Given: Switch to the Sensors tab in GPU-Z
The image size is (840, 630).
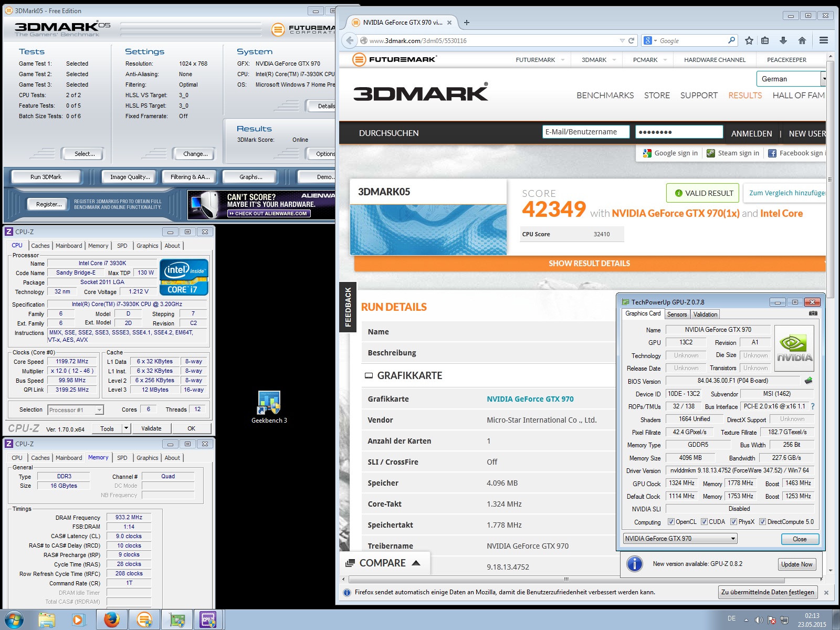Looking at the screenshot, I should click(677, 314).
